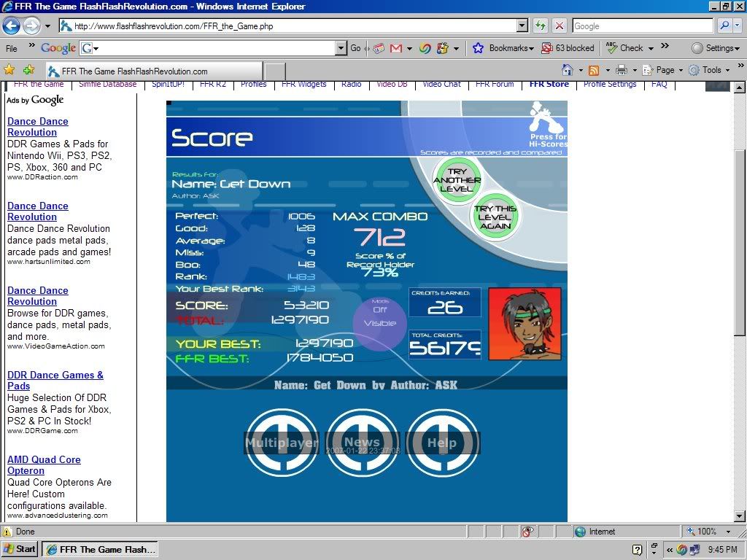Image resolution: width=747 pixels, height=560 pixels.
Task: Click the Try This Level Again button
Action: (x=495, y=217)
